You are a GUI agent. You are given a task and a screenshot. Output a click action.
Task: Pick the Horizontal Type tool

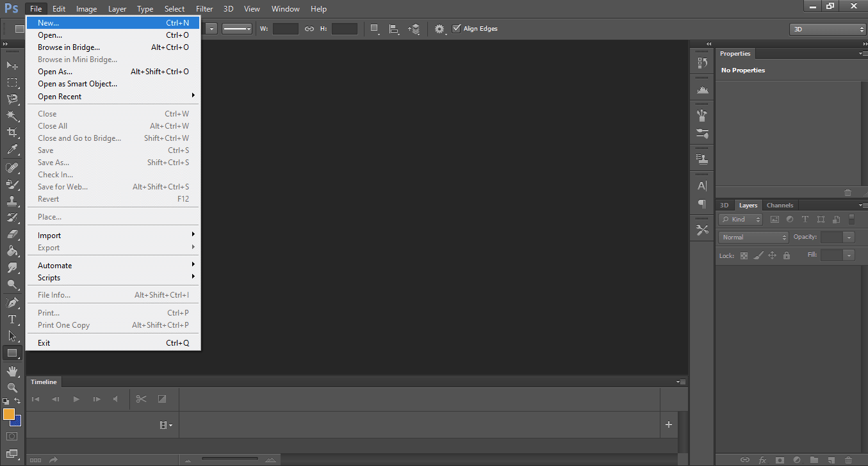tap(12, 319)
